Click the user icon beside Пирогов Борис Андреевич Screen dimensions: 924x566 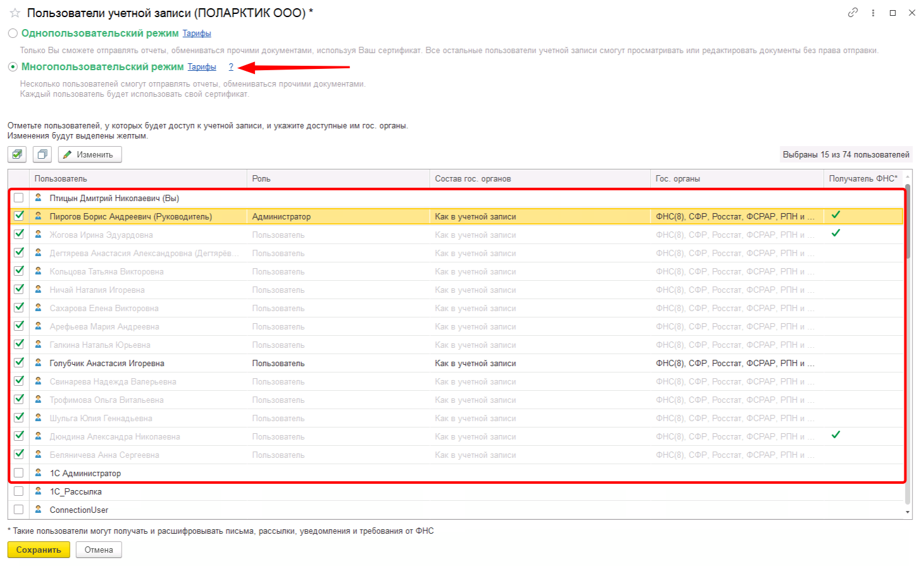click(x=38, y=216)
